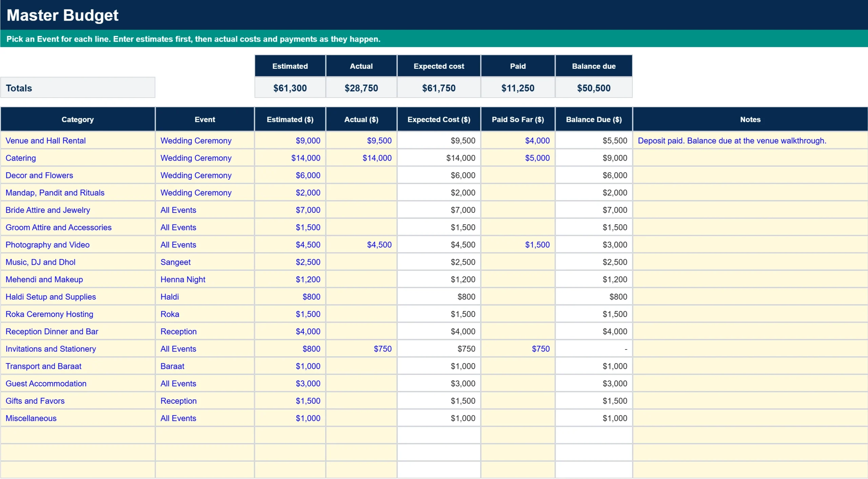
Task: Click 'Haldi Setup and Supplies' cell
Action: (78, 296)
